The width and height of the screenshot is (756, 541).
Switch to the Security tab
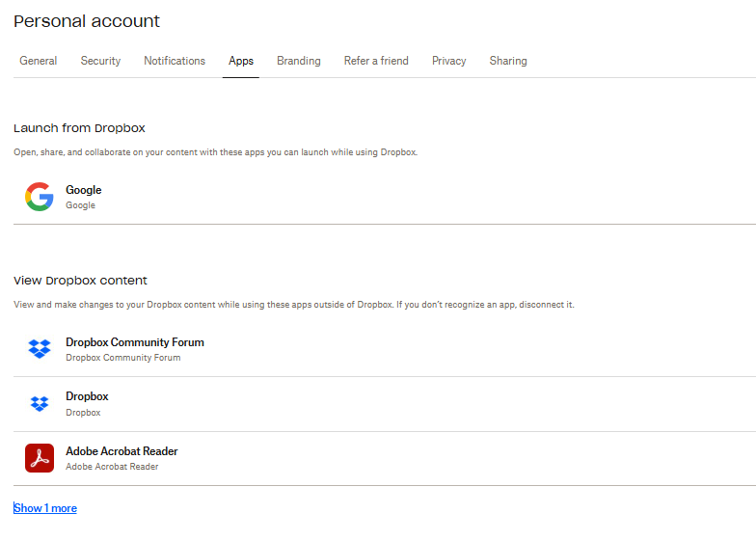[x=100, y=61]
